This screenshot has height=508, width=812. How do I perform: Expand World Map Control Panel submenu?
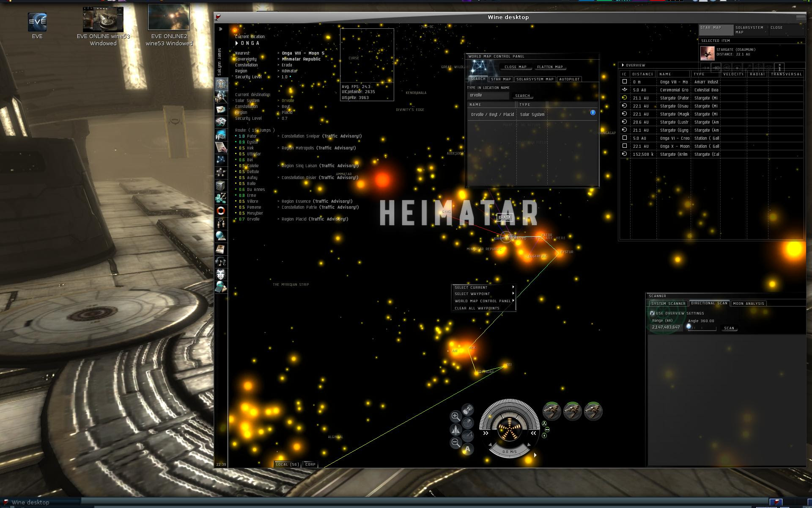coord(484,301)
